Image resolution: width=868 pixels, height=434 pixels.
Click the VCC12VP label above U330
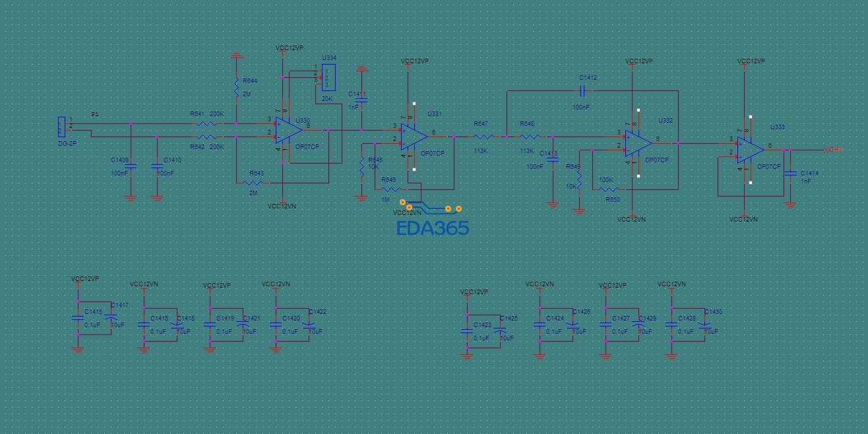point(290,48)
